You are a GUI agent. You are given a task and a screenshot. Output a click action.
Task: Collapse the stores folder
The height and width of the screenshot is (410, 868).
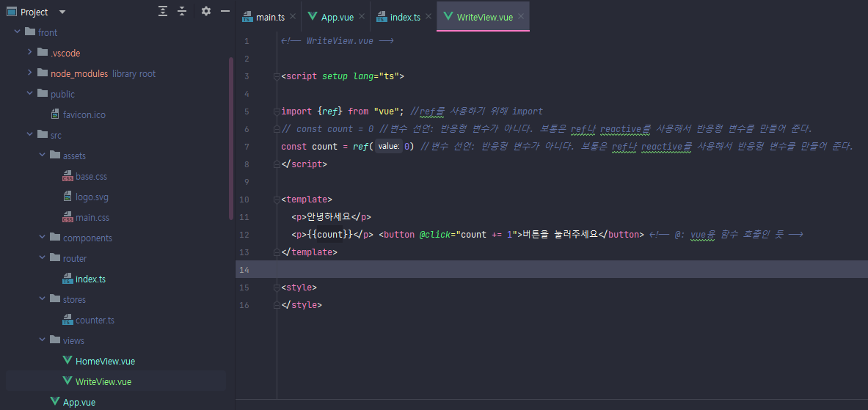(x=42, y=299)
